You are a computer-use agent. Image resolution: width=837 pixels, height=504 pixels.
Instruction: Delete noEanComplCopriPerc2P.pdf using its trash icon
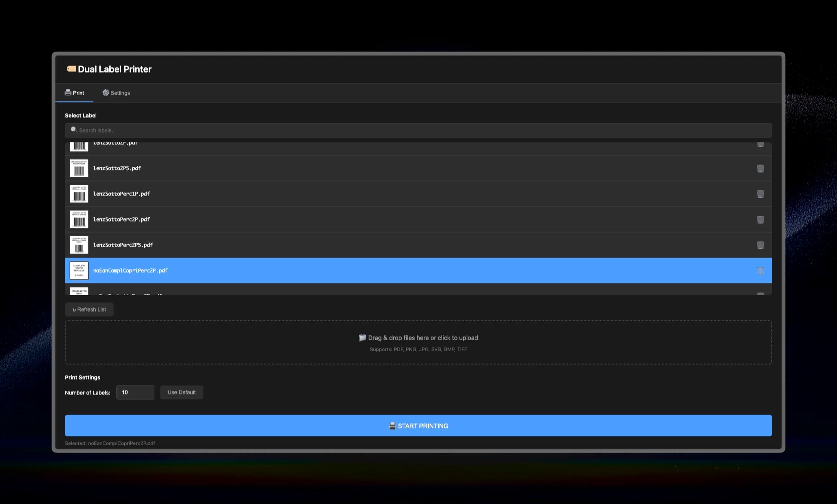(x=760, y=271)
